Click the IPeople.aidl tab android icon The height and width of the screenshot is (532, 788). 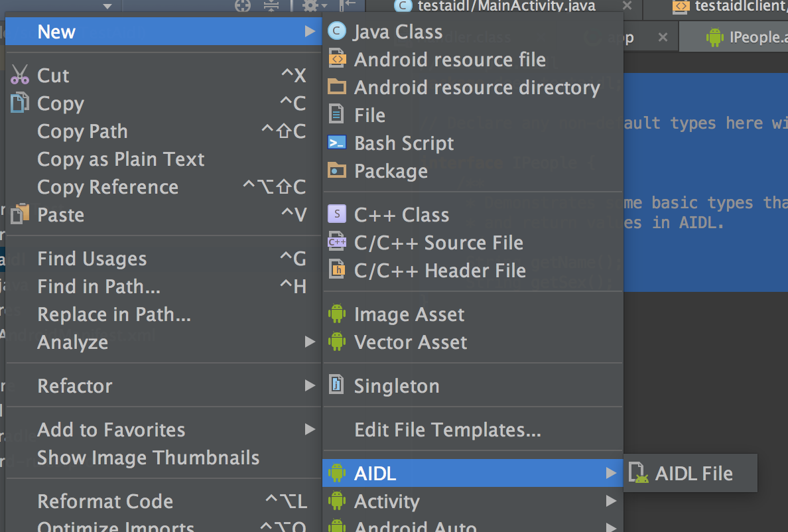(x=714, y=37)
